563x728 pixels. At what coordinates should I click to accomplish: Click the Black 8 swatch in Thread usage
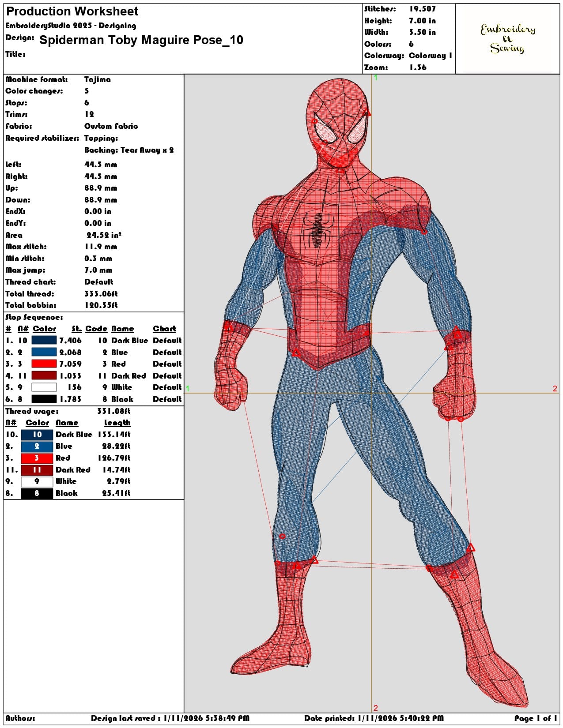tap(37, 493)
